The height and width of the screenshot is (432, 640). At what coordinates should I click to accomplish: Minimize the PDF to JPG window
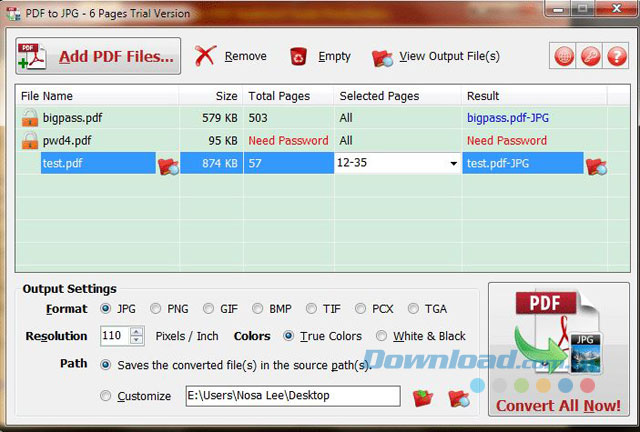[558, 9]
